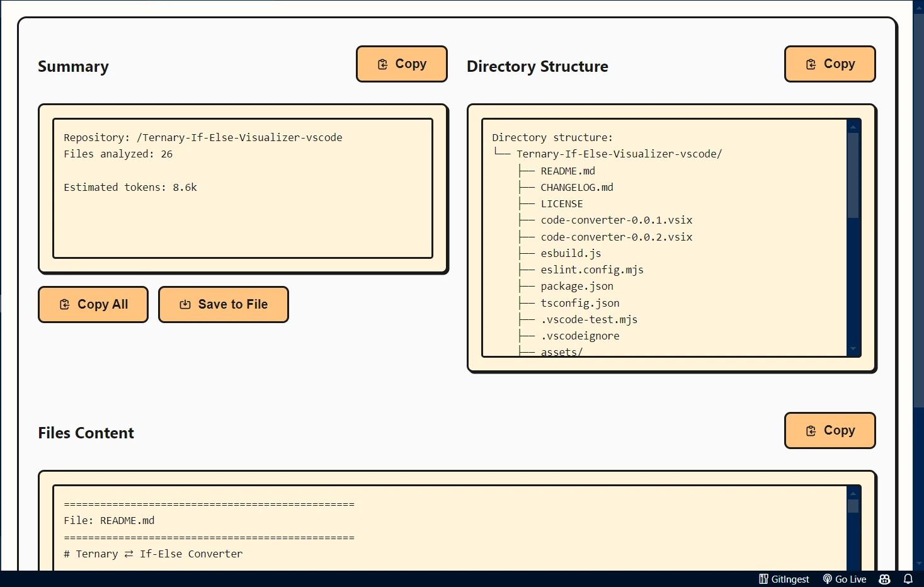Select esbuild.js in the directory tree
The image size is (924, 587).
pyautogui.click(x=571, y=253)
